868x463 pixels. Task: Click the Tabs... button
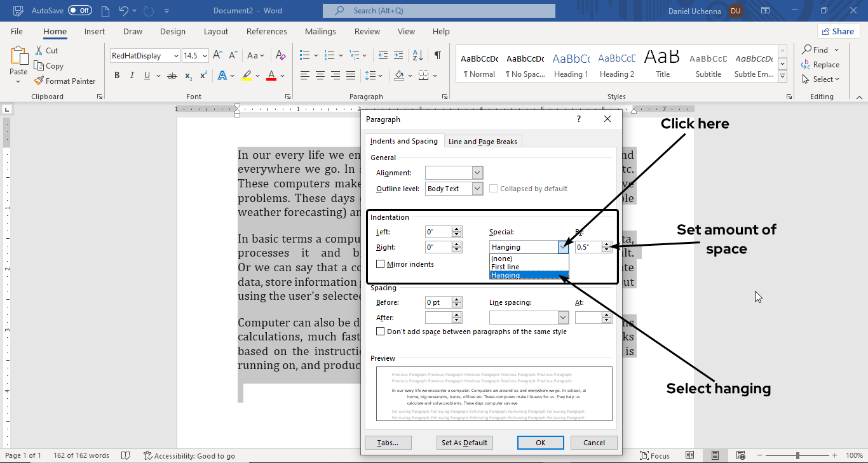pos(388,443)
